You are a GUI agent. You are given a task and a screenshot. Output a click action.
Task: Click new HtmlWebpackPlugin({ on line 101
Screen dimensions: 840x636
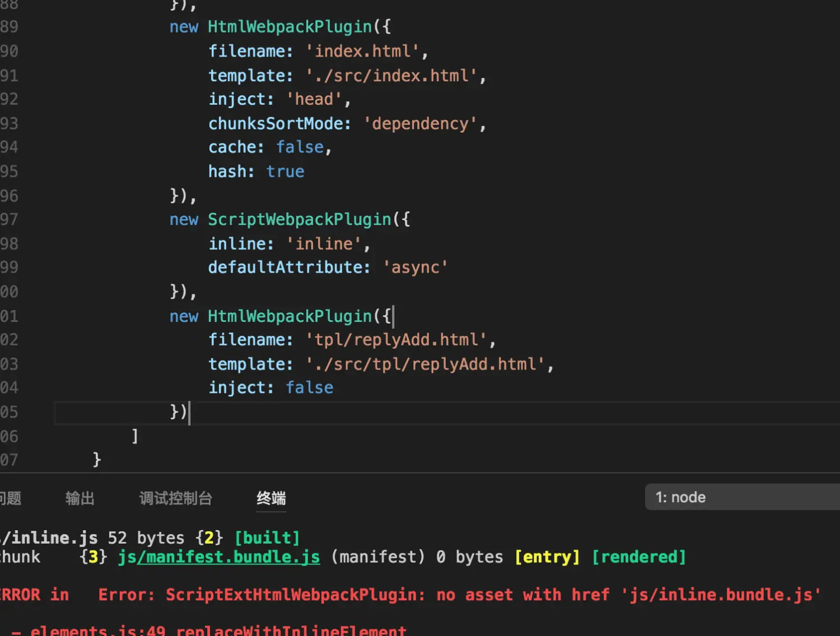tap(280, 316)
